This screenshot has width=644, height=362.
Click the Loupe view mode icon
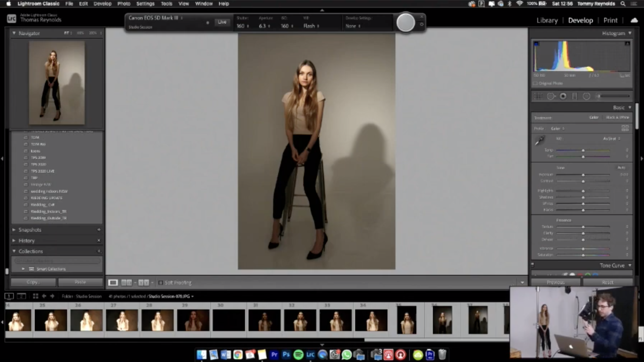(x=113, y=282)
